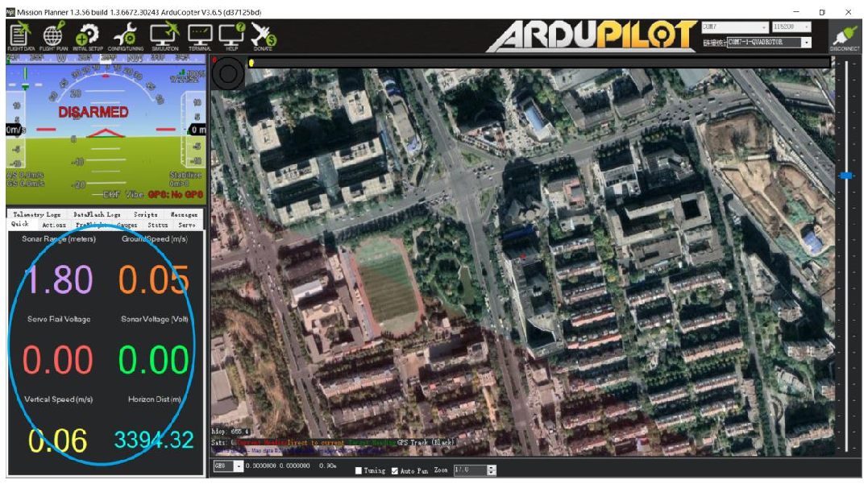Click the GPS: No GPS HUD text
The image size is (868, 484).
pyautogui.click(x=176, y=195)
